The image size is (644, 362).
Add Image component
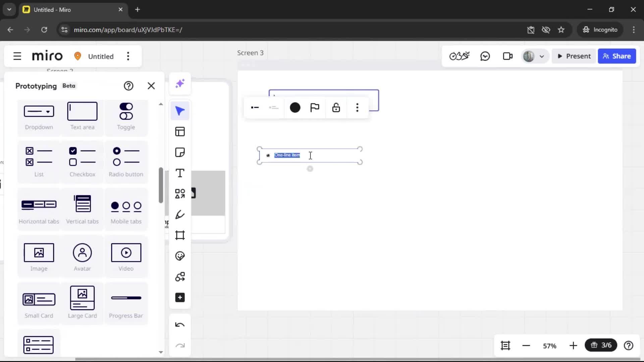(x=39, y=257)
